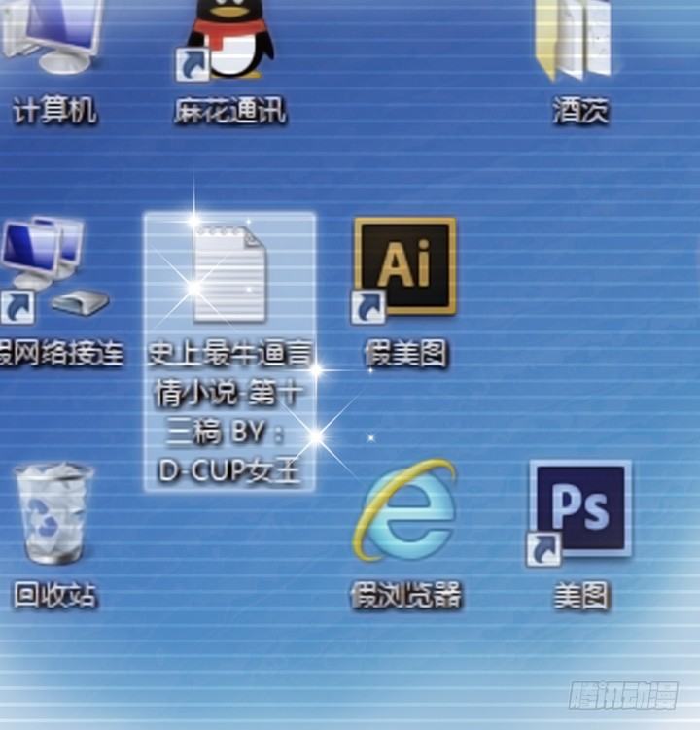
Task: Click the 回收站 text label
Action: (x=54, y=595)
